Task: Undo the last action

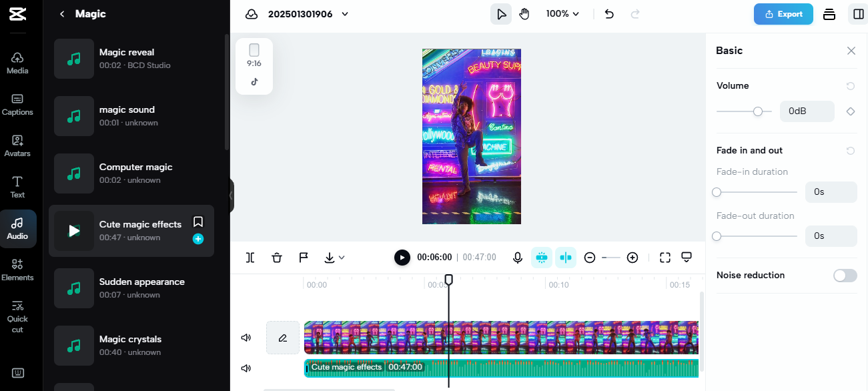Action: click(x=609, y=14)
